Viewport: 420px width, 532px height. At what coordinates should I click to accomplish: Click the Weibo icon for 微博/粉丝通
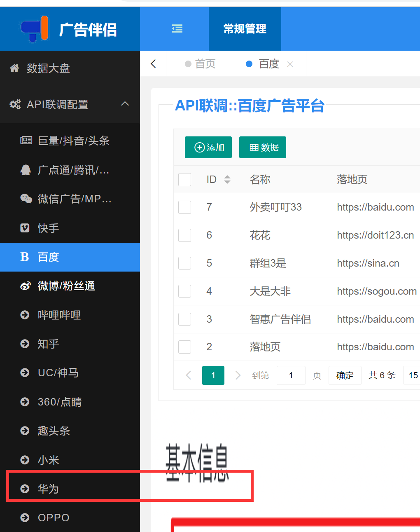click(26, 286)
